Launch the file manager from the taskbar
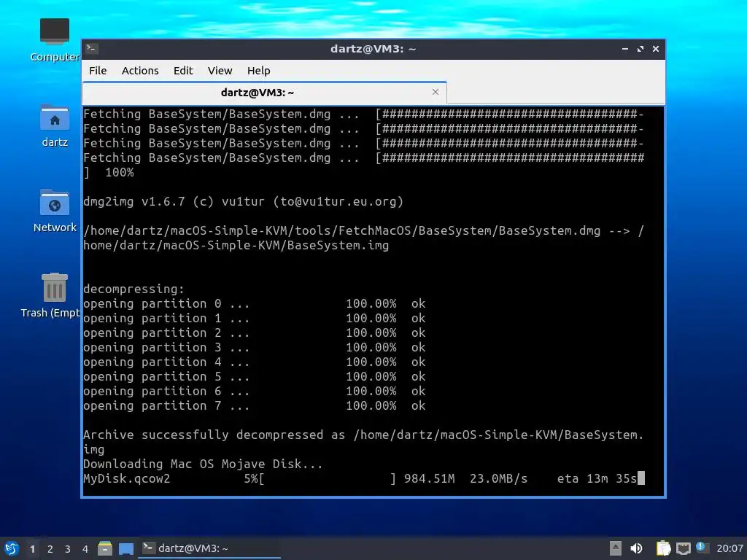The height and width of the screenshot is (560, 747). [x=105, y=548]
